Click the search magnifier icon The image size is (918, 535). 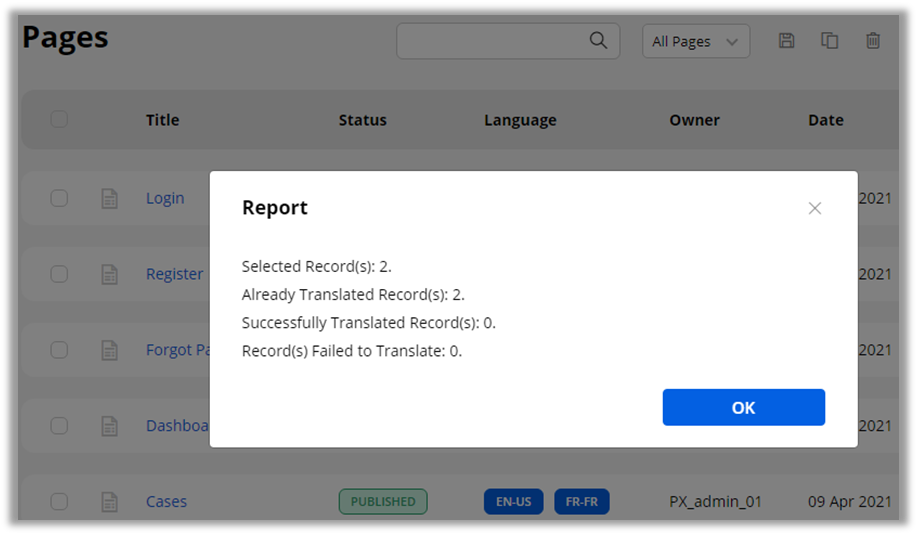598,41
